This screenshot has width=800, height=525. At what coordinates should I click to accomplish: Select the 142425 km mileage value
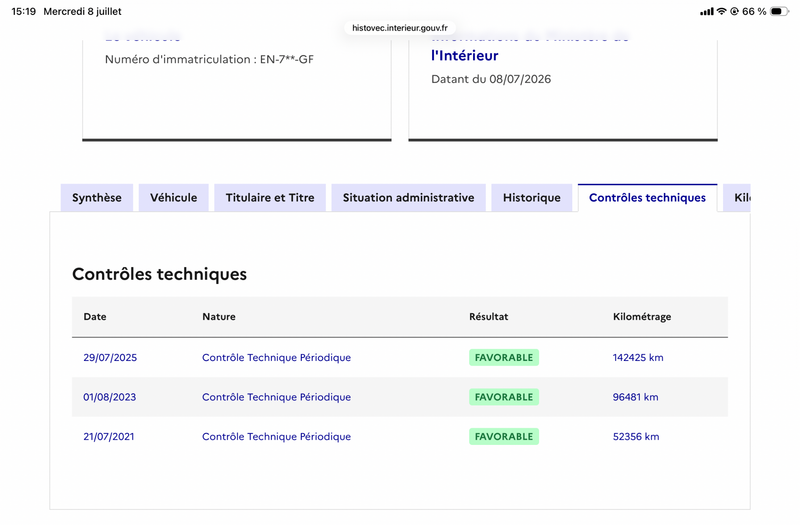(x=638, y=358)
